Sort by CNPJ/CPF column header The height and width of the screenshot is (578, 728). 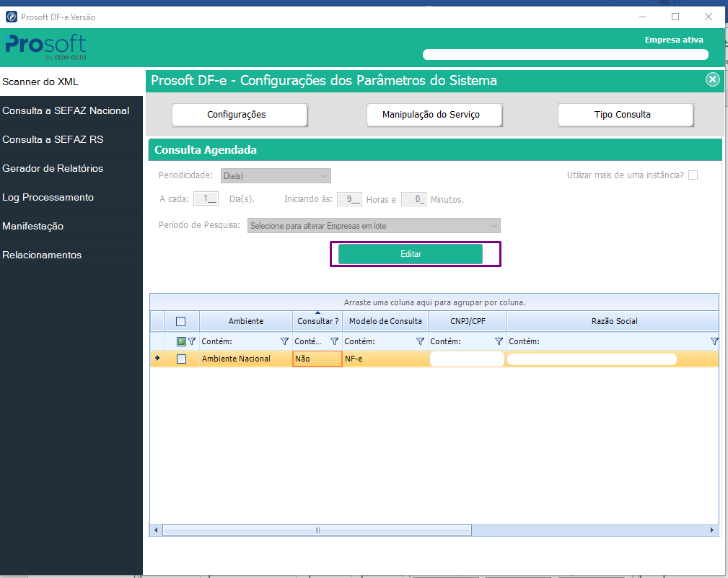coord(468,321)
